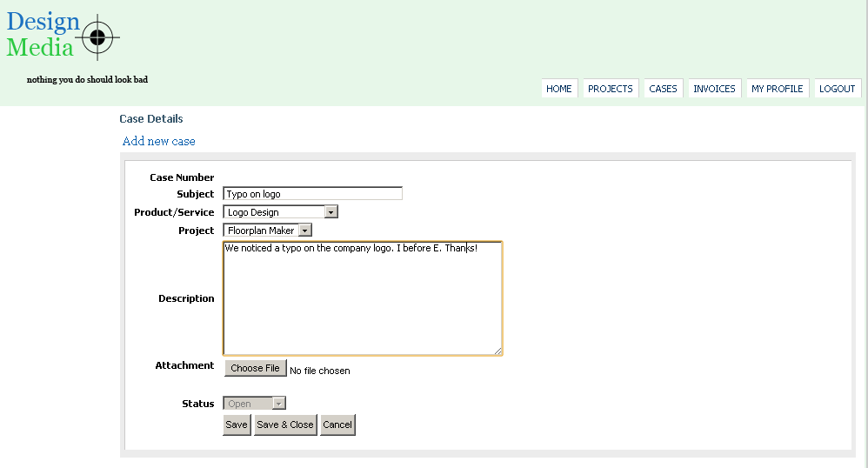The width and height of the screenshot is (868, 468).
Task: Click inside the Description text area
Action: pos(363,298)
